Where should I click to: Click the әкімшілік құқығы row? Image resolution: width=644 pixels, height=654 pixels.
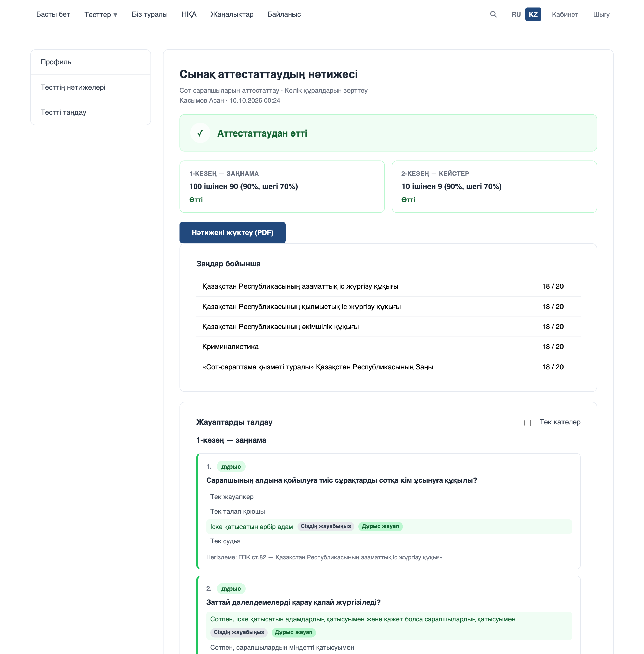(388, 327)
